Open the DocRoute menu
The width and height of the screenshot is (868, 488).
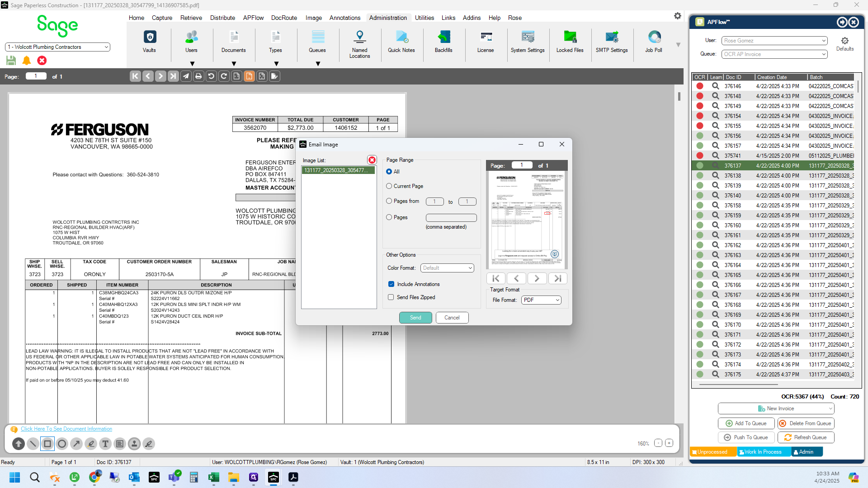click(x=284, y=18)
